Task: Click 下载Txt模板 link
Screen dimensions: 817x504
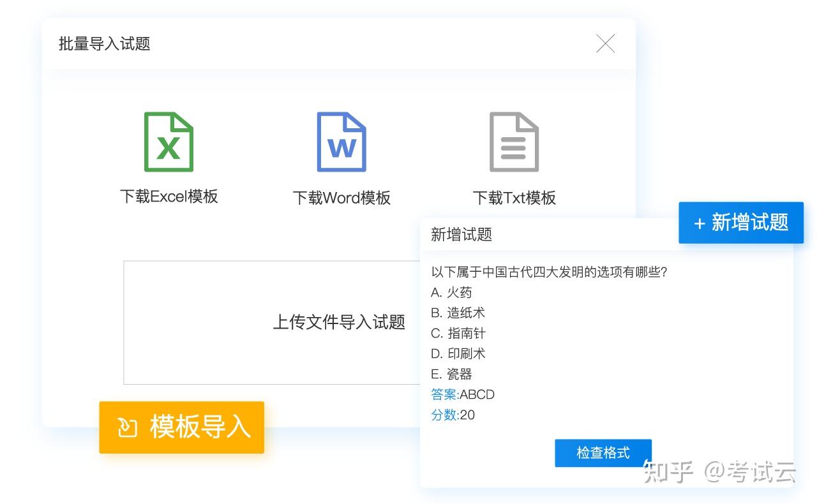Action: pos(514,198)
